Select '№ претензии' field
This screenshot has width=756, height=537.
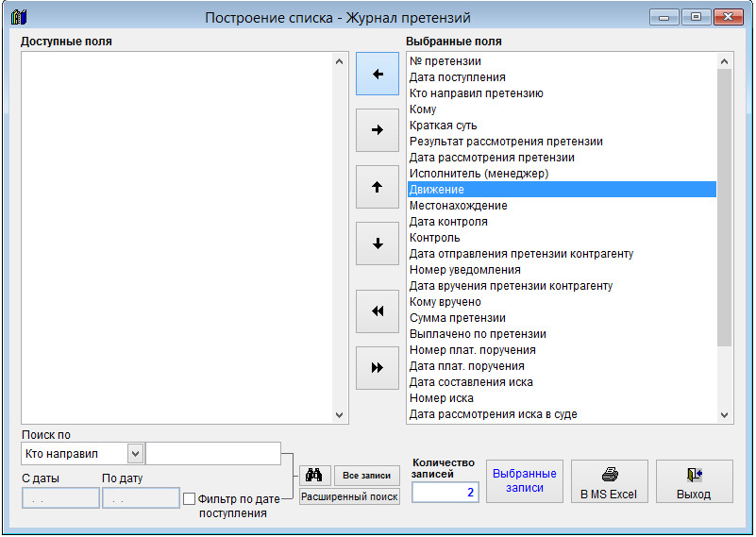point(562,61)
